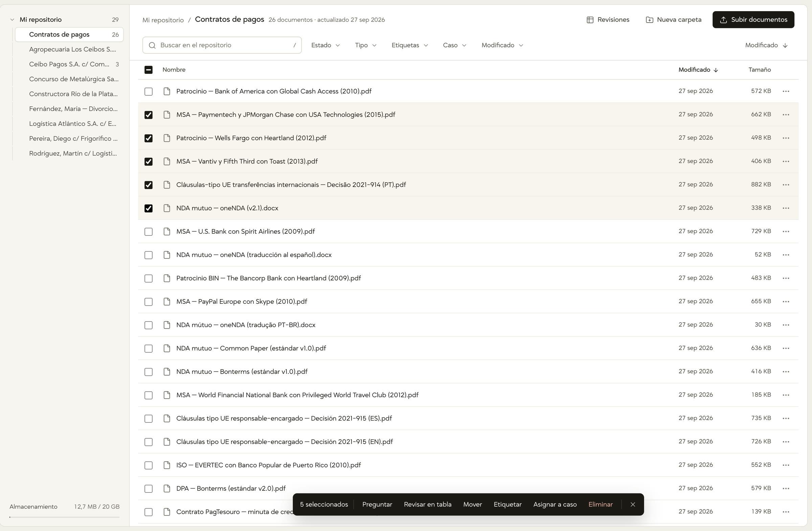812x531 pixels.
Task: Open the Tipo filter dropdown
Action: tap(365, 45)
